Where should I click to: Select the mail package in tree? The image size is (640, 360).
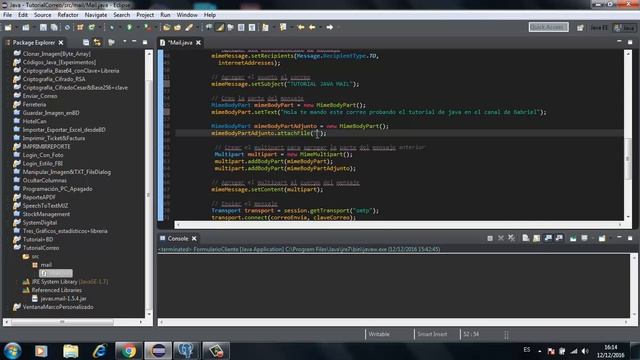pyautogui.click(x=46, y=265)
